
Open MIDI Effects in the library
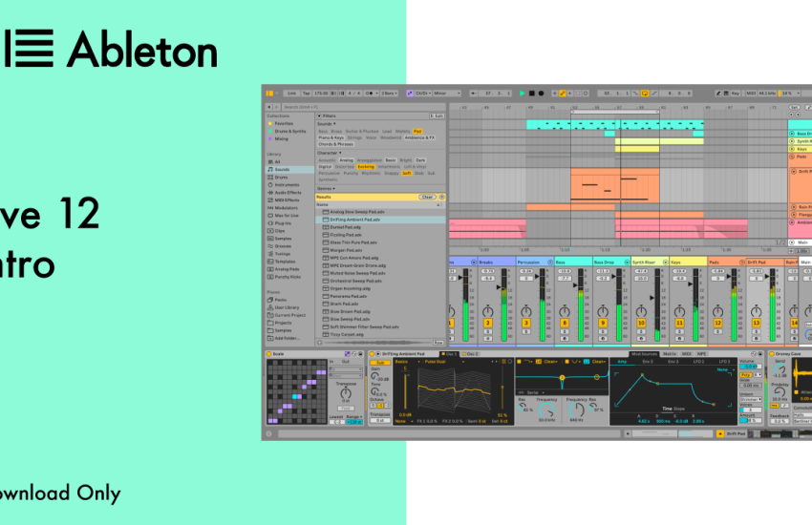click(x=287, y=200)
